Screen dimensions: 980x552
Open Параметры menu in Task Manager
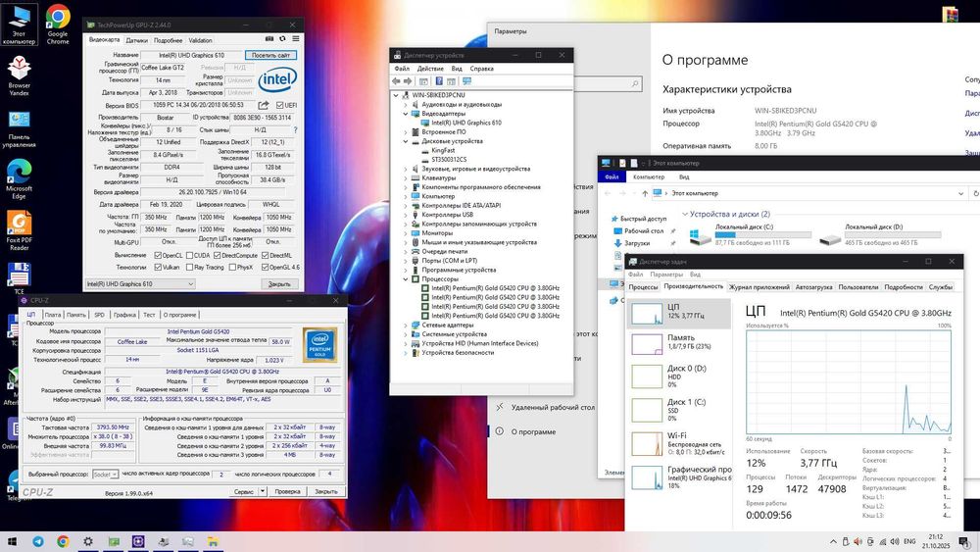pyautogui.click(x=666, y=275)
